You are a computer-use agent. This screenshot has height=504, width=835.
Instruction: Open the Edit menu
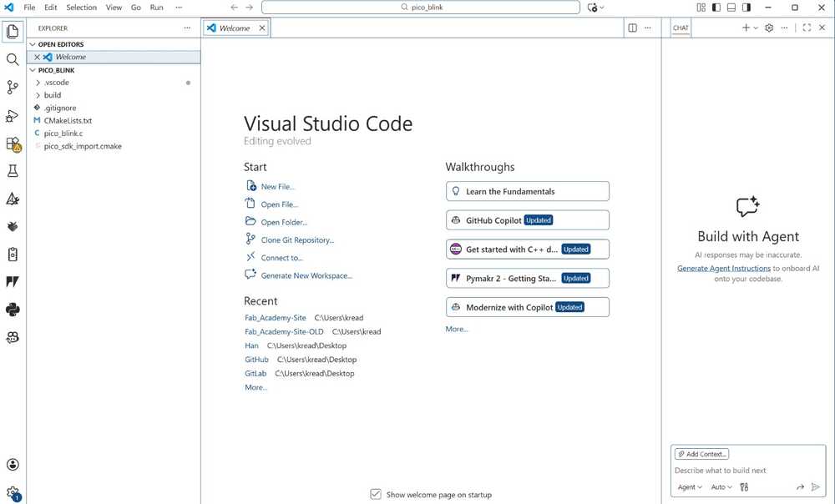[50, 8]
